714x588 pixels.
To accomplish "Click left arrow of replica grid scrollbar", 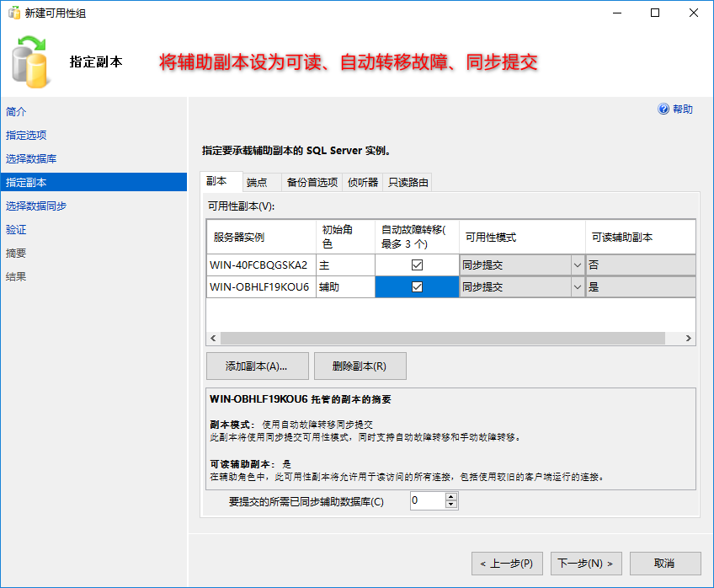I will (x=213, y=338).
